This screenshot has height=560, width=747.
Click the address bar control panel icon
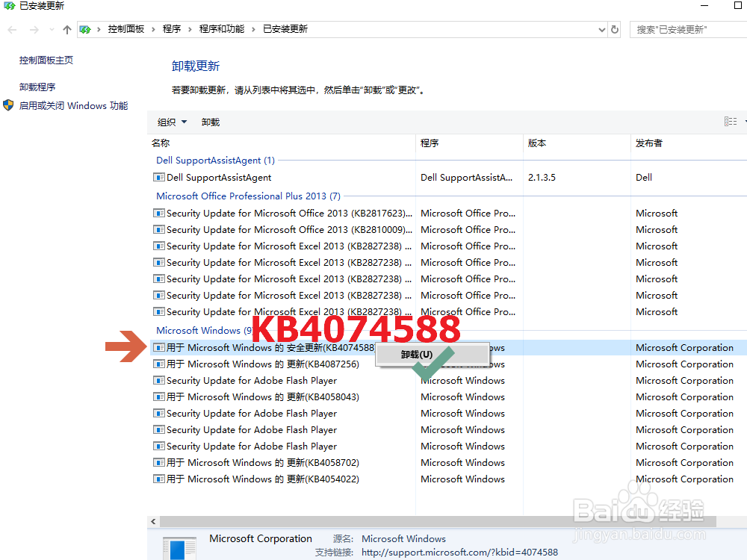coord(85,30)
